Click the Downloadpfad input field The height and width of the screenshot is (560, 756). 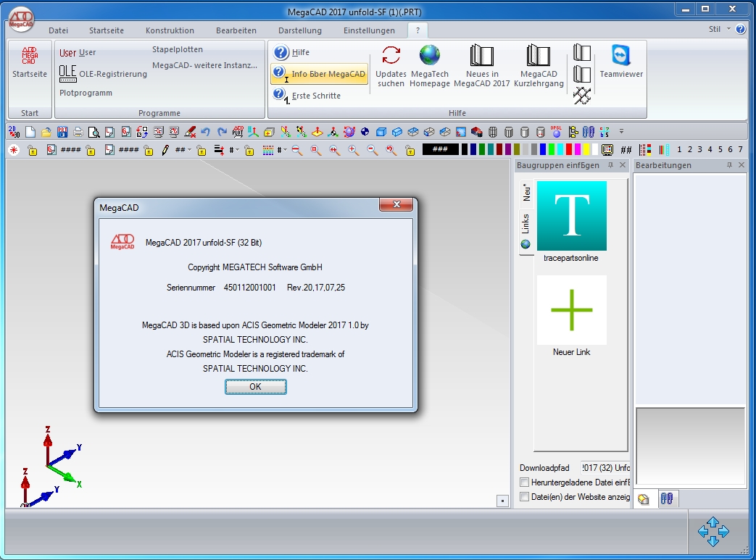pos(605,467)
